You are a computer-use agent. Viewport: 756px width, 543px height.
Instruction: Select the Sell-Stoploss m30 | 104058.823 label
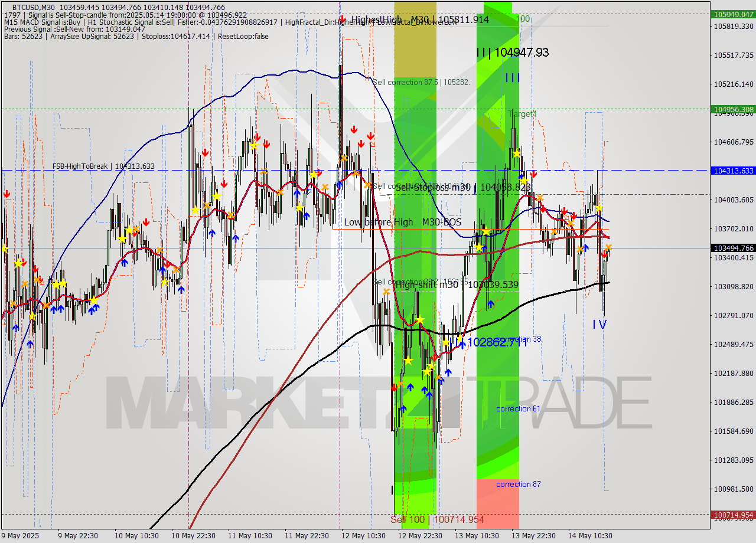(461, 188)
